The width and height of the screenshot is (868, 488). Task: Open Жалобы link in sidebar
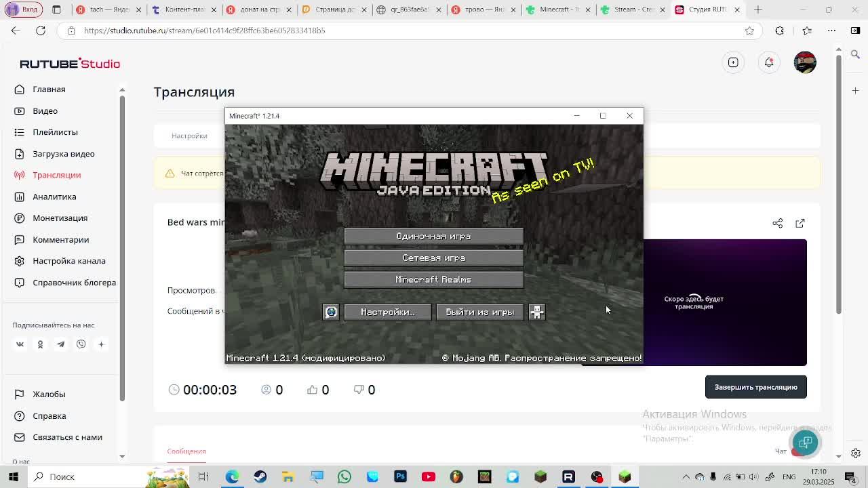click(x=49, y=394)
